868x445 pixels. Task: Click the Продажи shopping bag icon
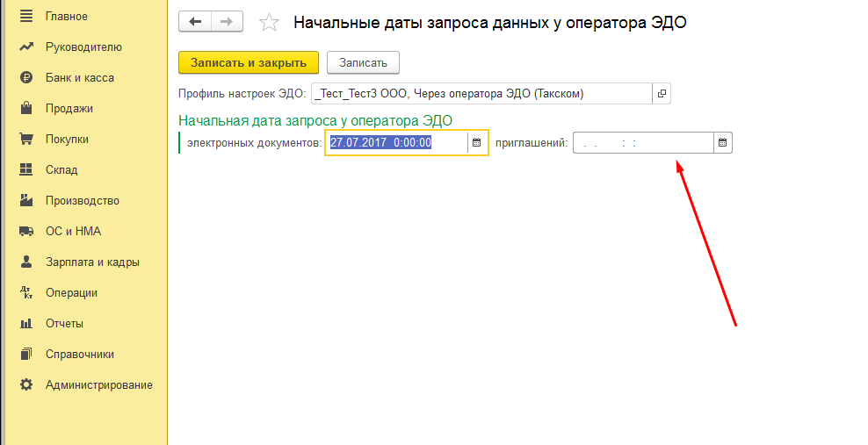26,109
